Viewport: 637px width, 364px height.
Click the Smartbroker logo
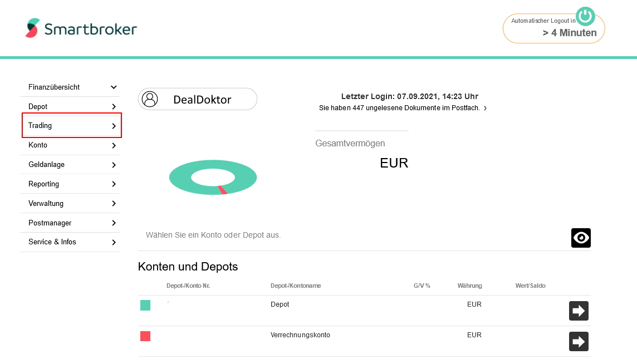tap(81, 28)
